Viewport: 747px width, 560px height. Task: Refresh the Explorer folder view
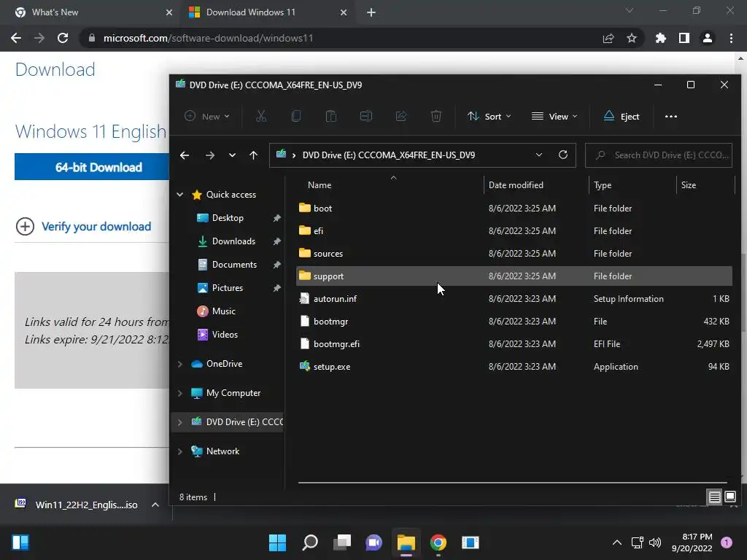coord(562,155)
